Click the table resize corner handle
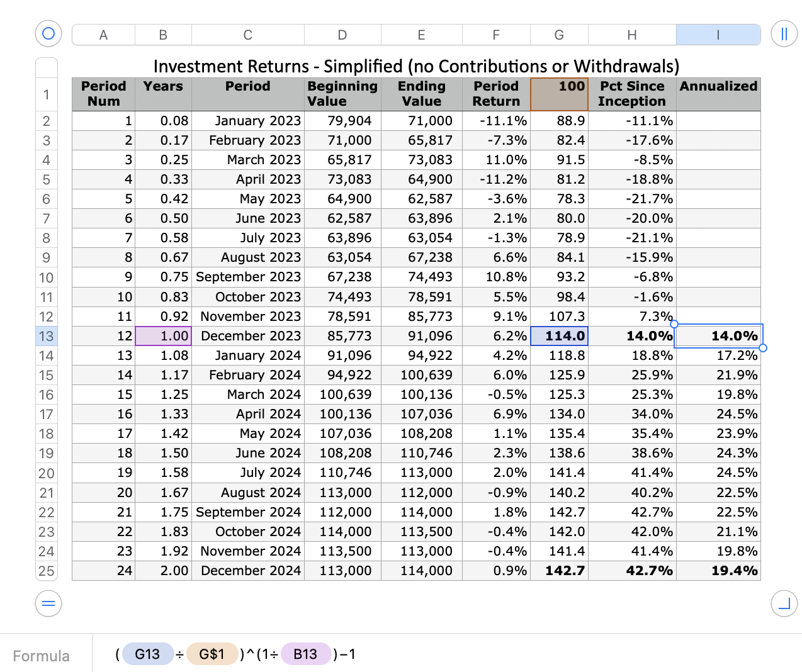 [x=784, y=604]
